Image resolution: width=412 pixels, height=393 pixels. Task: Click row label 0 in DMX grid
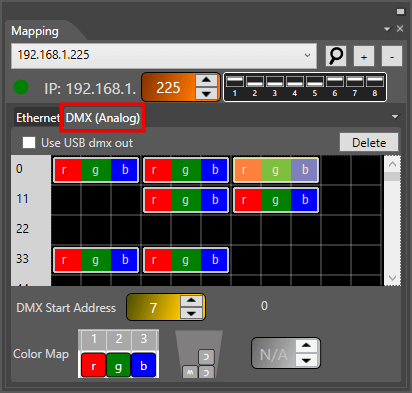click(x=19, y=169)
